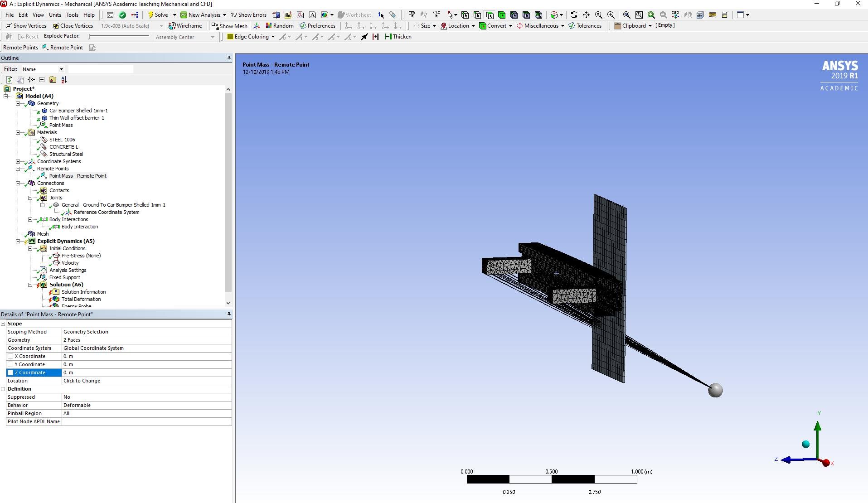Open the Units menu
Viewport: 868px width, 503px height.
(55, 15)
